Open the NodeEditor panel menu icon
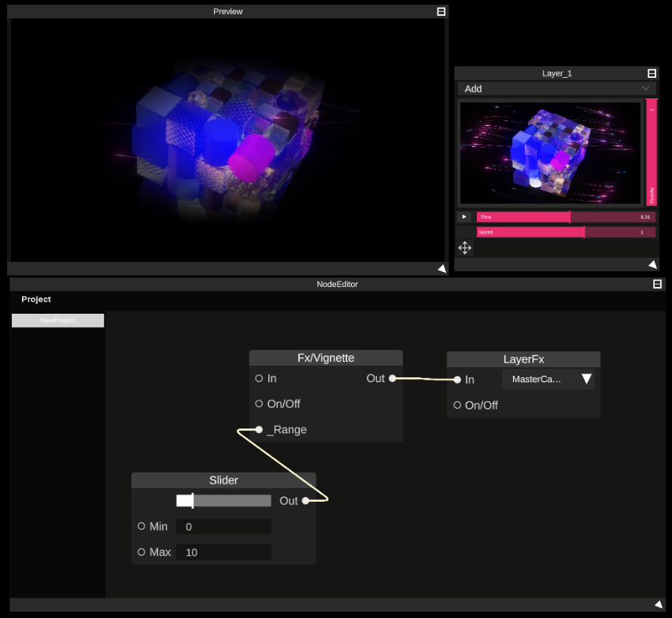This screenshot has width=672, height=618. (657, 284)
